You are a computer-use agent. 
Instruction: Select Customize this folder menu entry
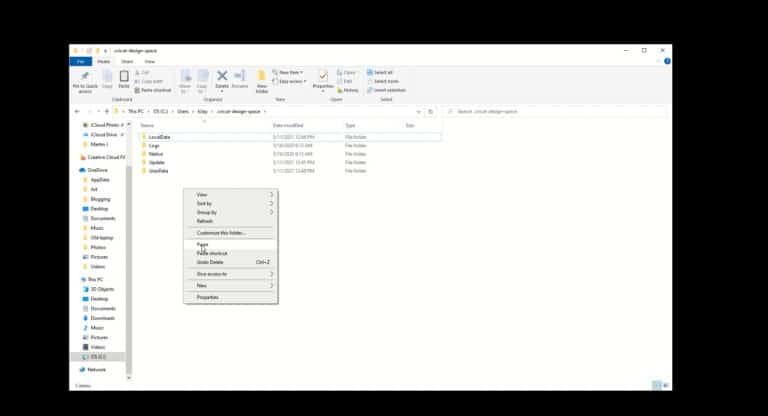click(x=220, y=232)
